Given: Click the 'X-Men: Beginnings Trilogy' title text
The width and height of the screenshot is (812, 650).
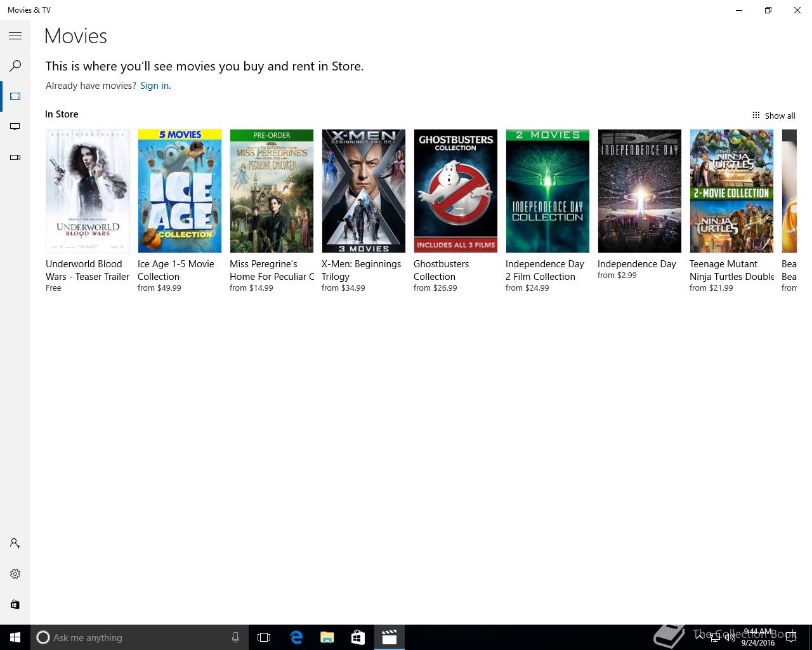Looking at the screenshot, I should tap(361, 270).
